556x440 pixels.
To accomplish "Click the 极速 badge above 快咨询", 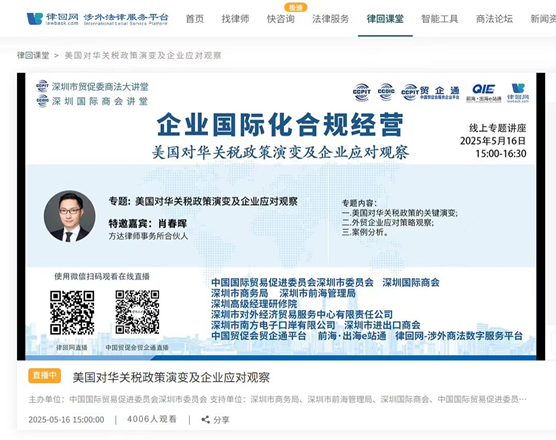I will (295, 7).
